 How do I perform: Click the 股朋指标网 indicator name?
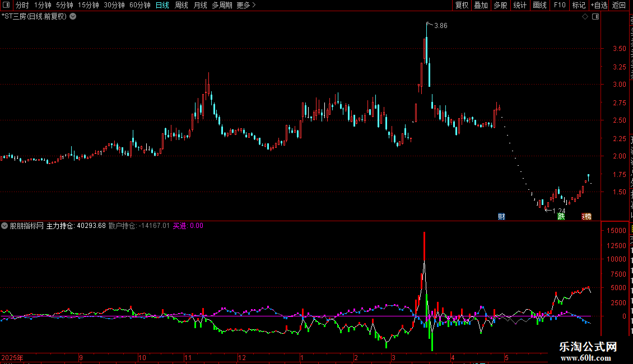(x=27, y=226)
